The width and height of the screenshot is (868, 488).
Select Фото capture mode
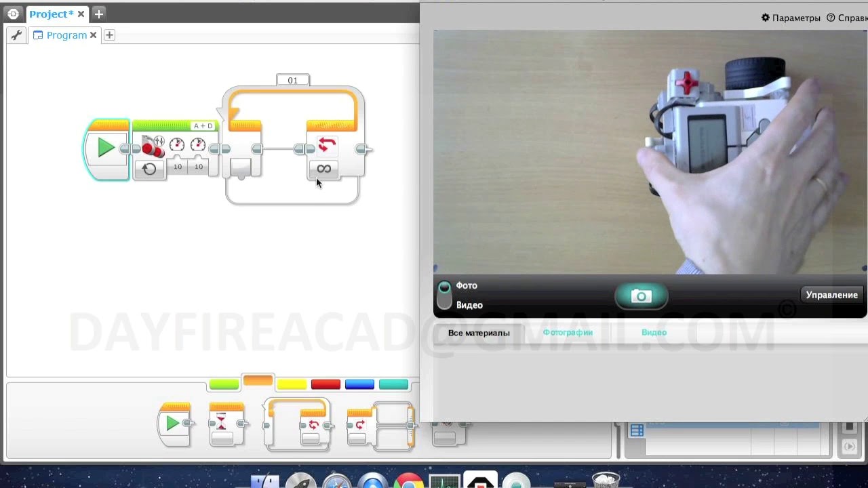(467, 286)
